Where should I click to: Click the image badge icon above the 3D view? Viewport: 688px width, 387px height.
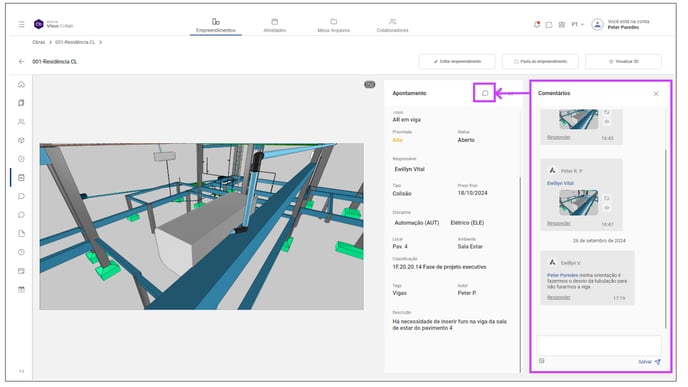[x=369, y=84]
